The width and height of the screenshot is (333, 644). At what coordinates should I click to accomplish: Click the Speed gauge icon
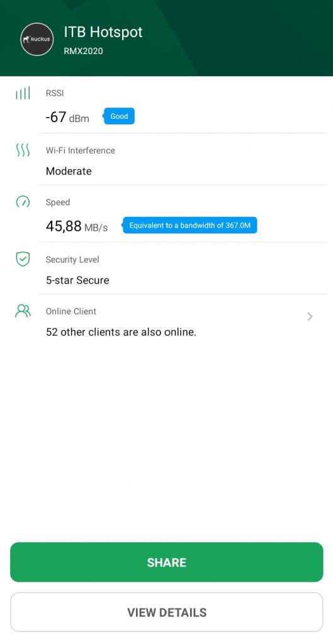(23, 202)
